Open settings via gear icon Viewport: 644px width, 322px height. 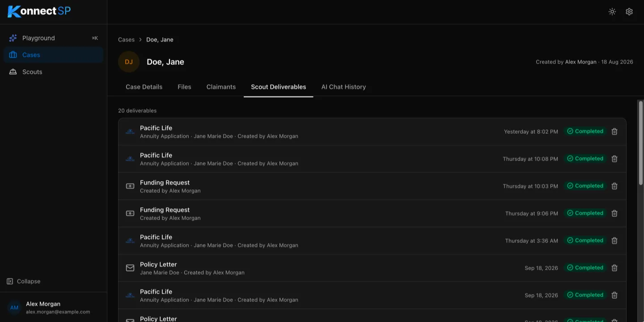click(x=629, y=12)
